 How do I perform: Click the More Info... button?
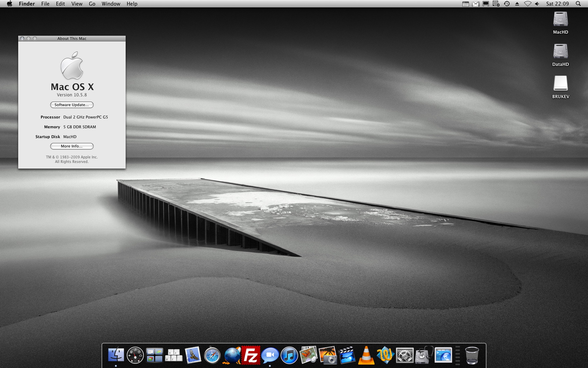click(72, 146)
